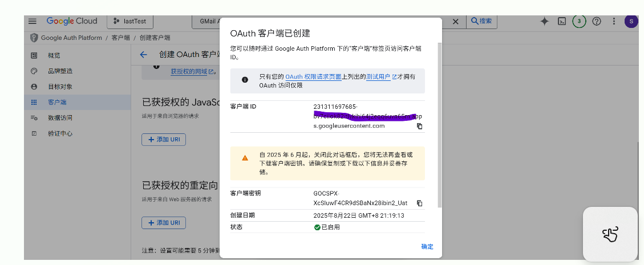This screenshot has height=265, width=644.
Task: Click the 搜索 search button
Action: [x=481, y=21]
